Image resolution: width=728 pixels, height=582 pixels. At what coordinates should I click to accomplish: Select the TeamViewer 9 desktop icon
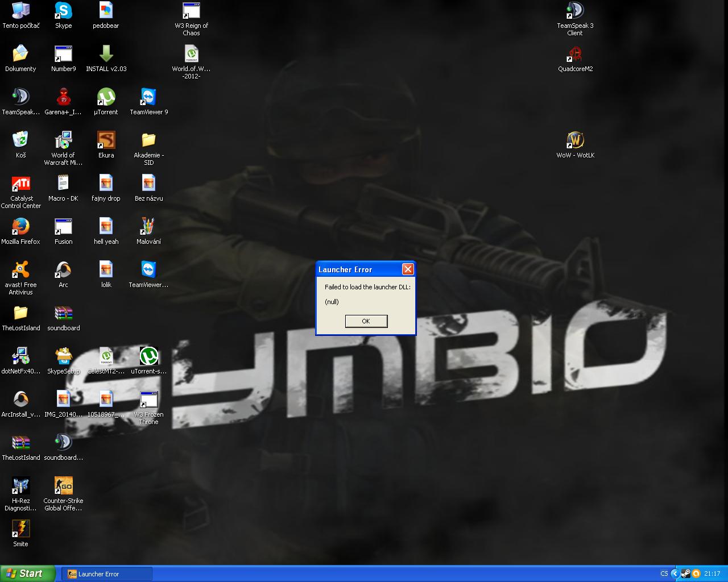[x=148, y=98]
